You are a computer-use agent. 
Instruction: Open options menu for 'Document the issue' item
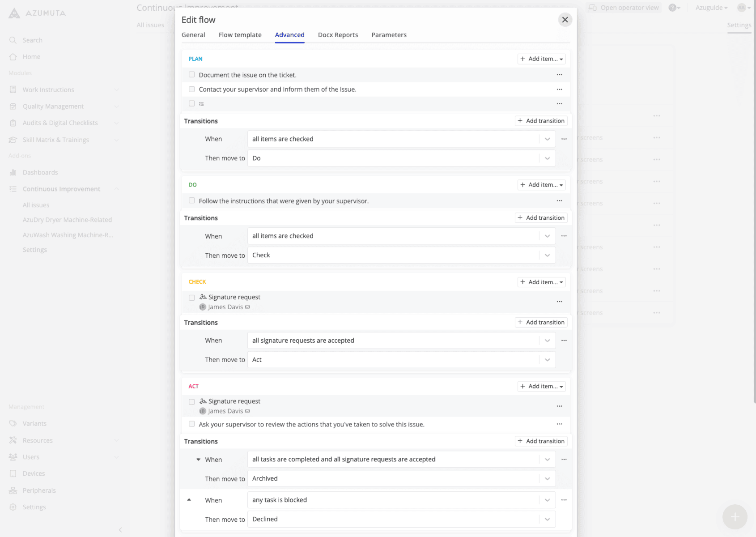click(x=559, y=75)
